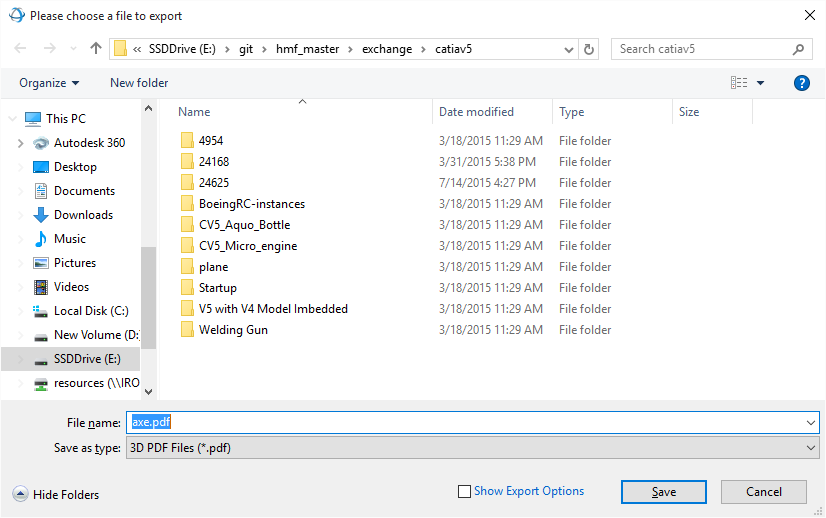Click the New folder button
Viewport: 826px width, 518px height.
pyautogui.click(x=139, y=83)
